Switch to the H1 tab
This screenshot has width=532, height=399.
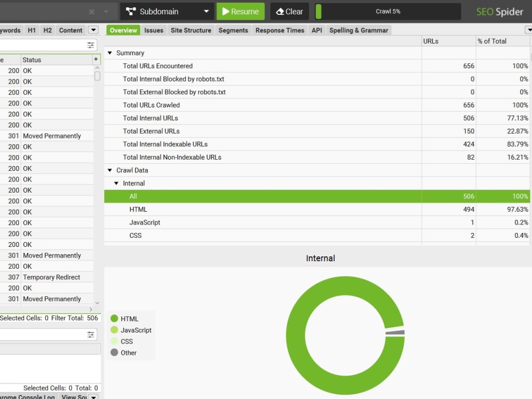(x=31, y=30)
